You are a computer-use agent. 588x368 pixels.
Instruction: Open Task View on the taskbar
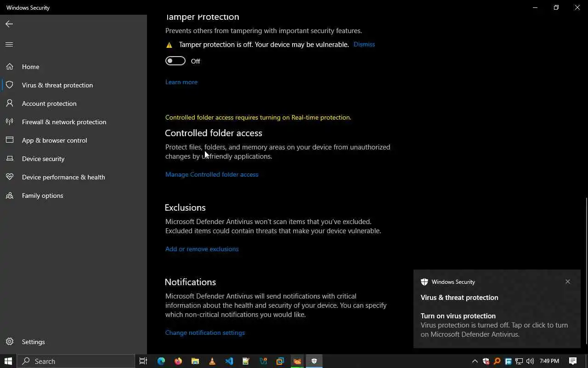[x=143, y=361]
